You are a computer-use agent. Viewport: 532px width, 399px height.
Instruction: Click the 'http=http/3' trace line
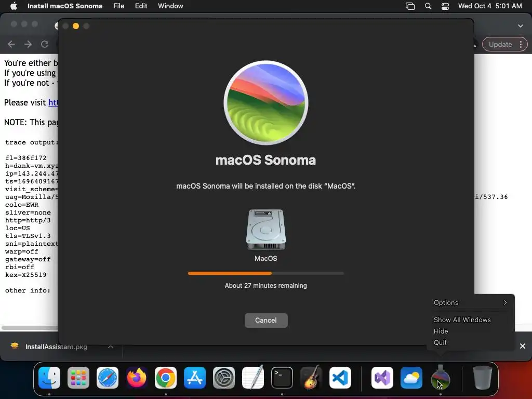point(28,220)
